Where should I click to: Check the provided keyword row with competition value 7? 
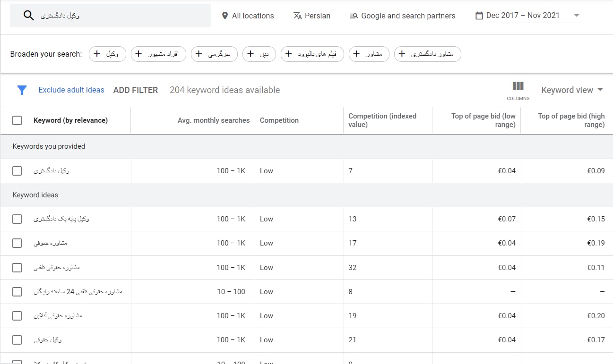[17, 171]
